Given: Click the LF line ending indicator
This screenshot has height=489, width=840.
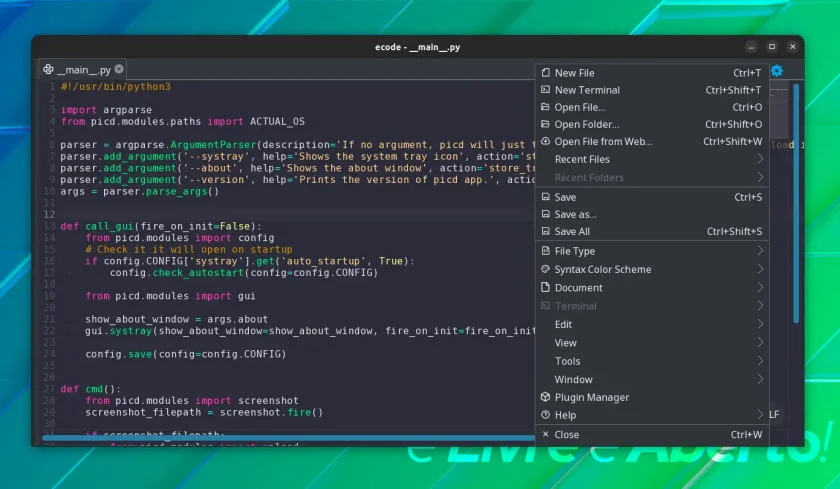Looking at the screenshot, I should [x=774, y=414].
